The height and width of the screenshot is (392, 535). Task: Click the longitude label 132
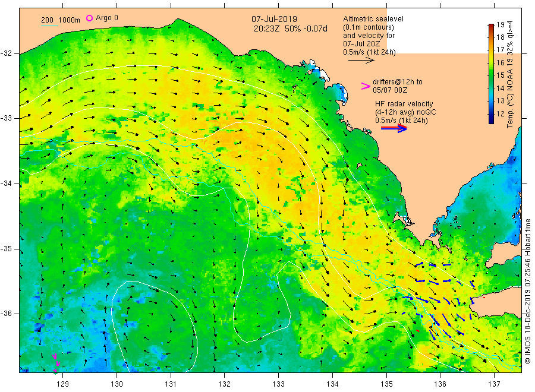pos(225,384)
